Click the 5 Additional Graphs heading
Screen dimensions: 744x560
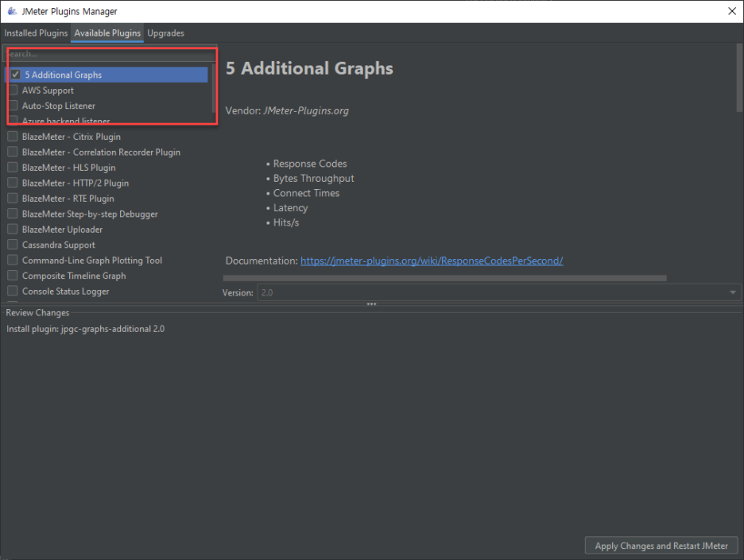[309, 68]
